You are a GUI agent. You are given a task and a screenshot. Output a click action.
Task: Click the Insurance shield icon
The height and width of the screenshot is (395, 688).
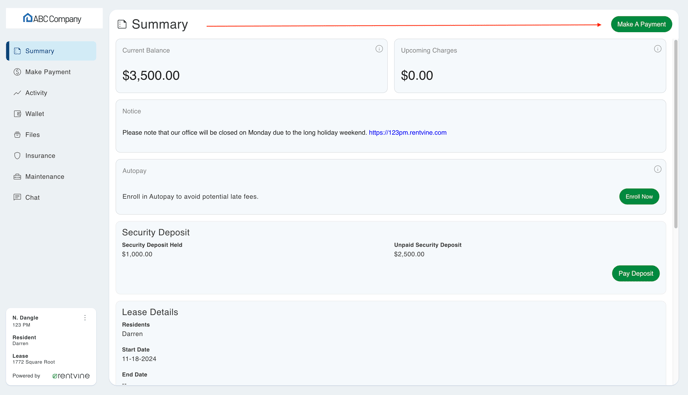[x=17, y=156]
